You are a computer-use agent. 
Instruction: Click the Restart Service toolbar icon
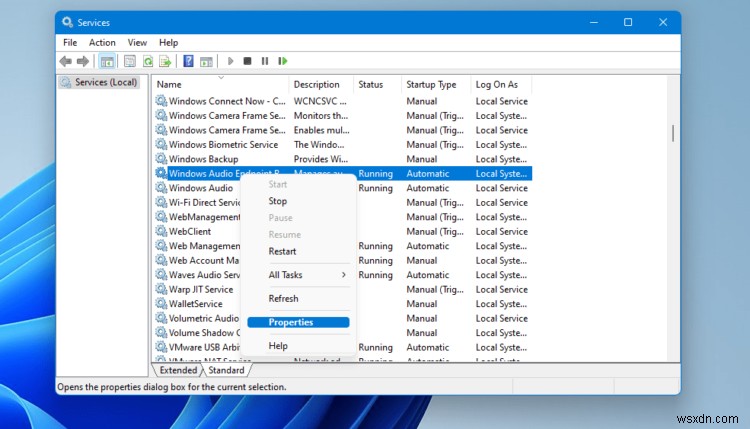click(x=283, y=61)
